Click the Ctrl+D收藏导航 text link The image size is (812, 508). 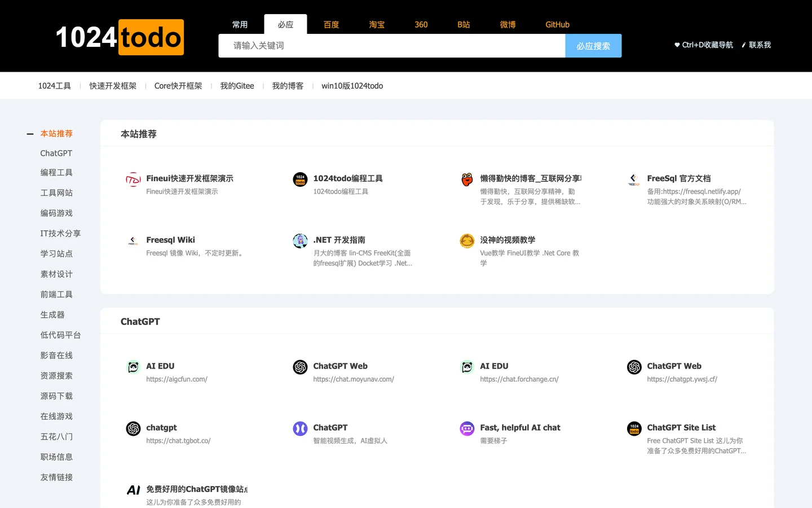708,45
